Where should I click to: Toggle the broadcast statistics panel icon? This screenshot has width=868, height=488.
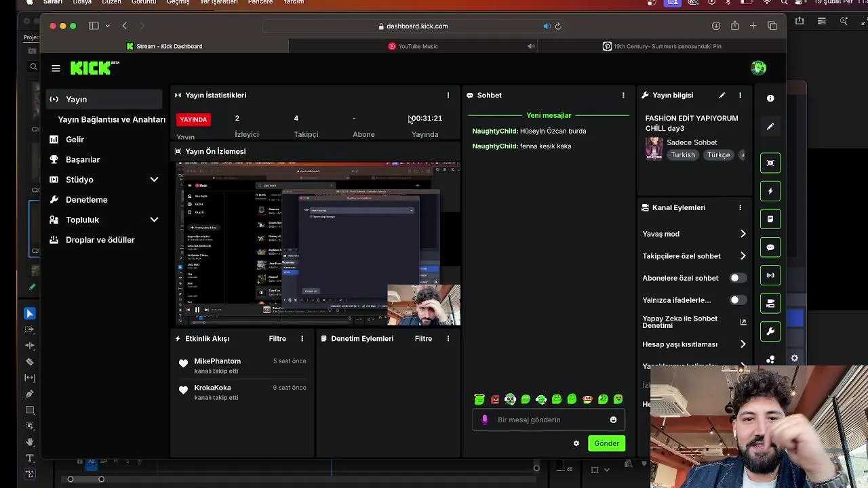(770, 275)
